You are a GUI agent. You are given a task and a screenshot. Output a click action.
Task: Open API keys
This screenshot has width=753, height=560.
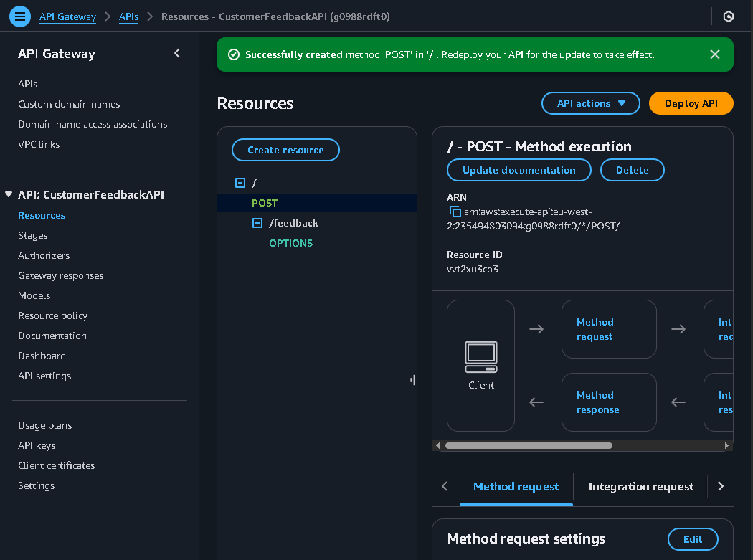pyautogui.click(x=37, y=446)
